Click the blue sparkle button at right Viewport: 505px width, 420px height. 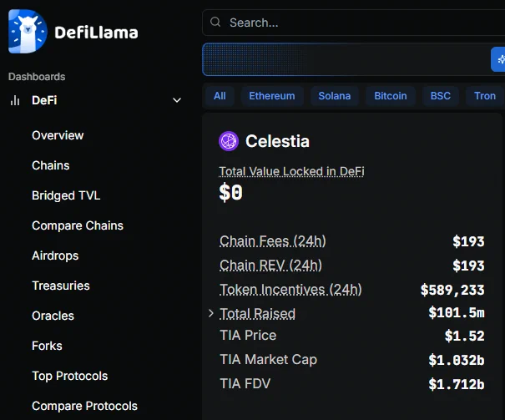(x=498, y=59)
